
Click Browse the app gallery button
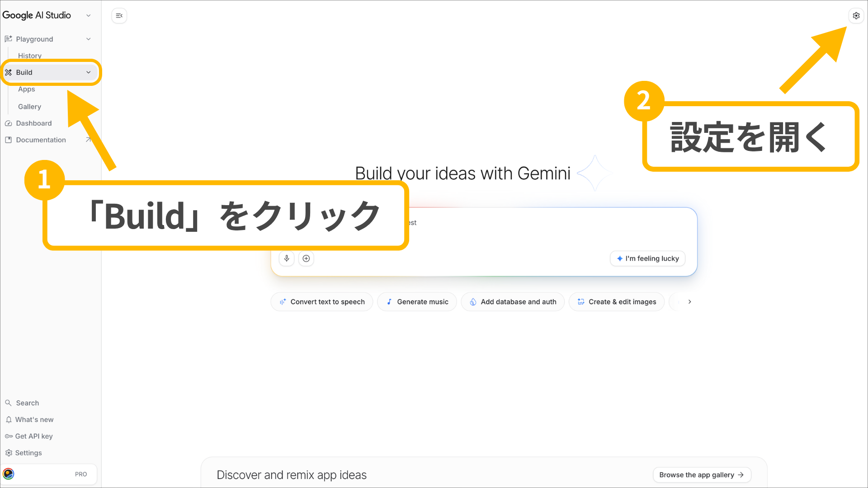(x=702, y=475)
